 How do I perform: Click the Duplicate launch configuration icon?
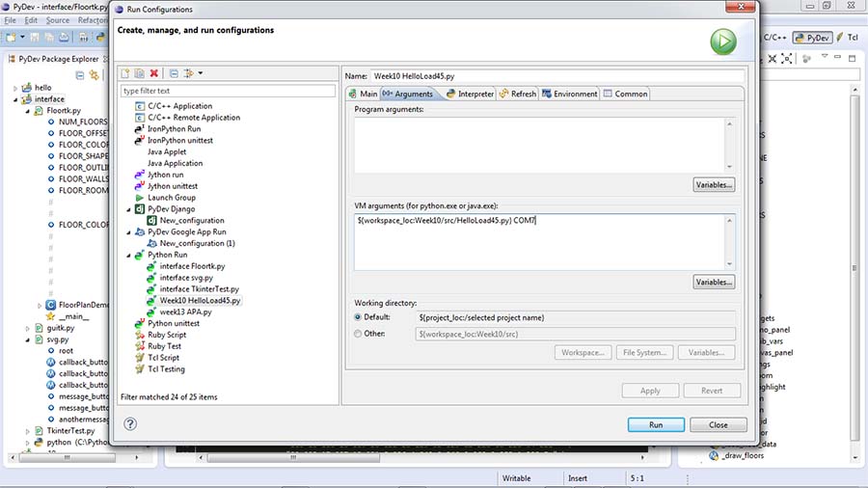140,73
